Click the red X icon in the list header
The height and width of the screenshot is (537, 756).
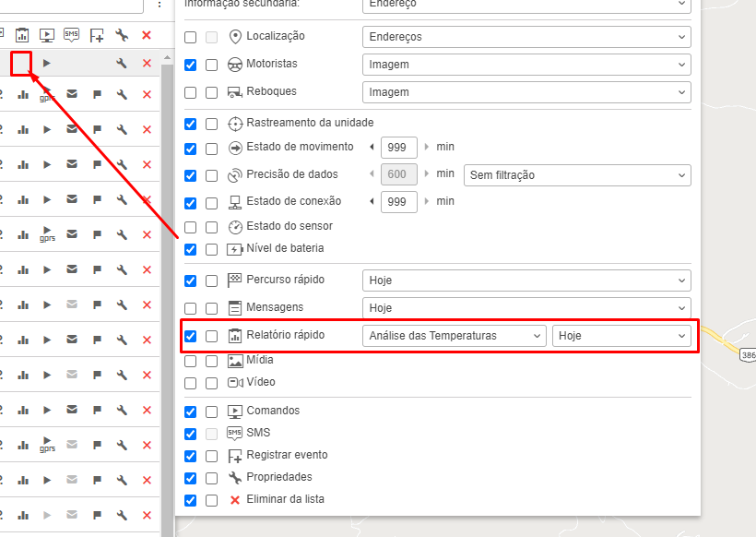[x=147, y=35]
